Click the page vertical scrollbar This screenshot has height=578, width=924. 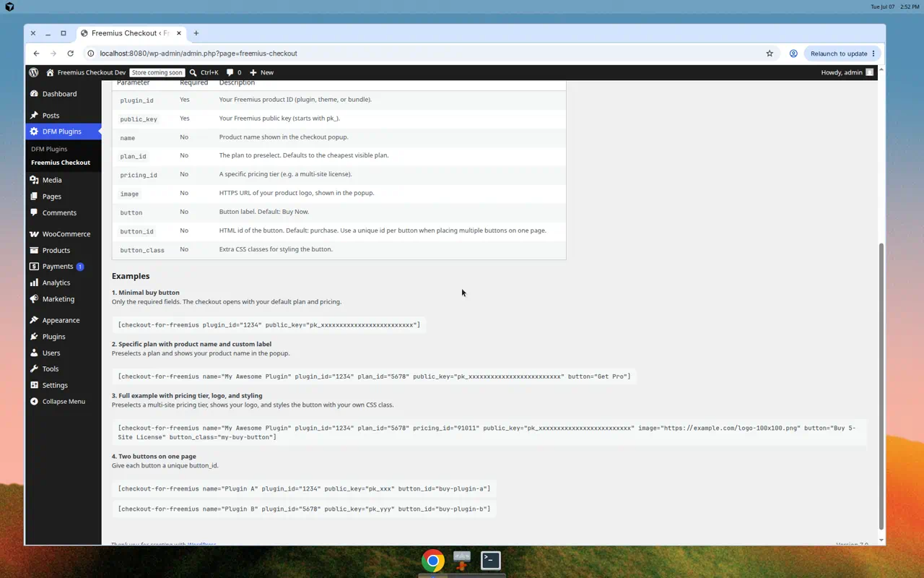click(x=881, y=387)
